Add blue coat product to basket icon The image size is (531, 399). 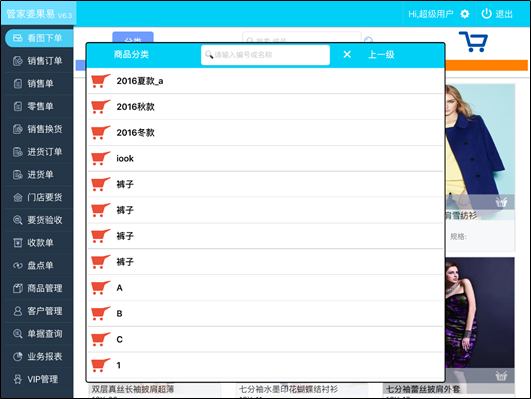click(x=501, y=202)
